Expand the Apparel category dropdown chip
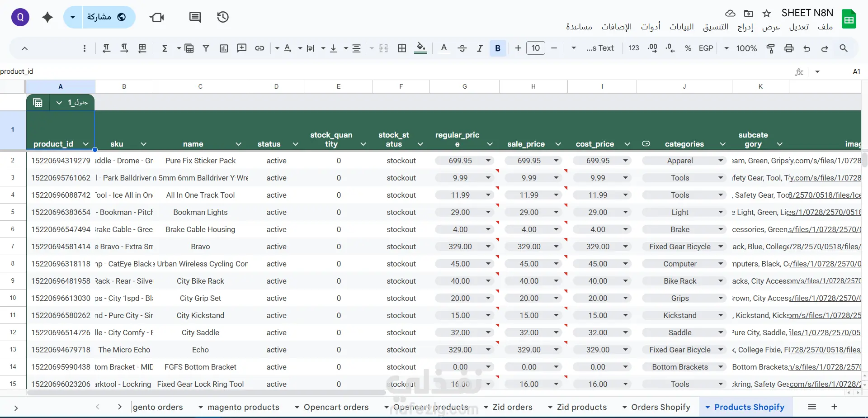This screenshot has width=868, height=418. [721, 161]
